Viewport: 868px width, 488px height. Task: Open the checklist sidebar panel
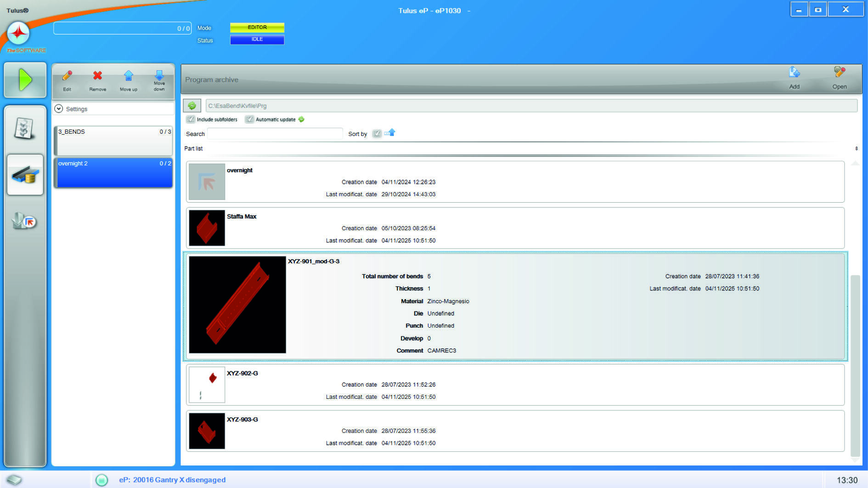pos(25,128)
